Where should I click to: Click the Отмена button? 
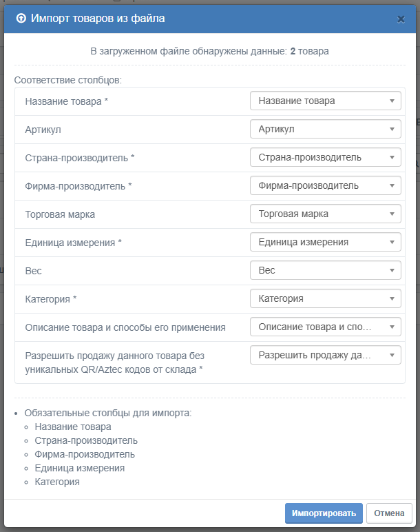389,513
